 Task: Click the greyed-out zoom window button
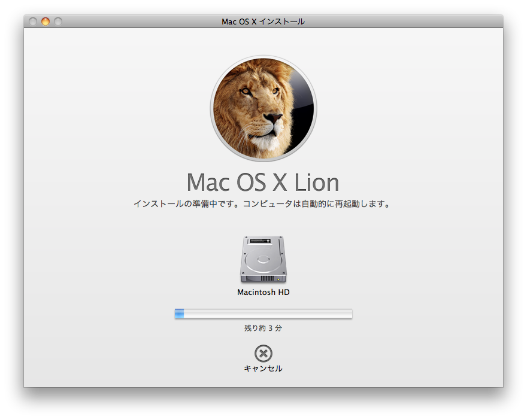pyautogui.click(x=58, y=22)
